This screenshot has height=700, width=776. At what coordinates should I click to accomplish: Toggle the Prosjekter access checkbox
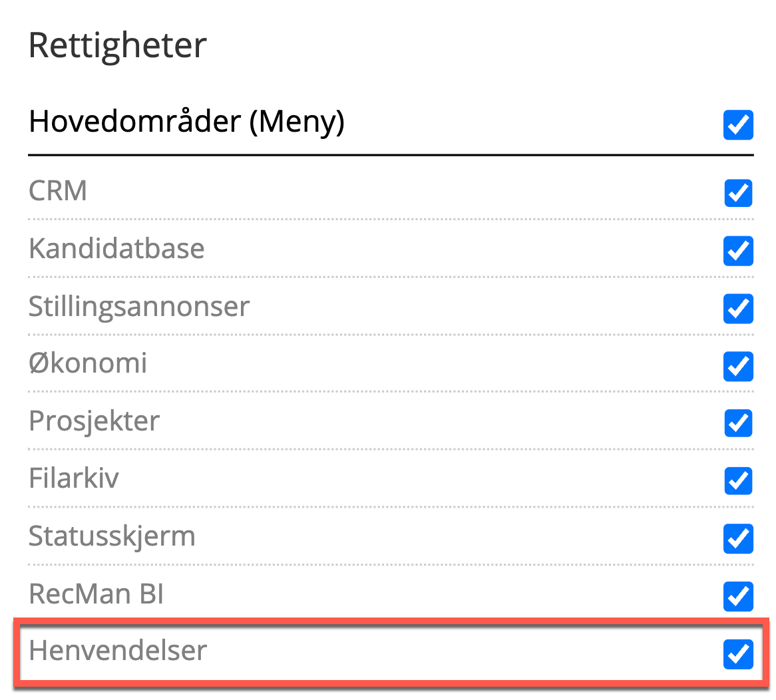pos(738,423)
